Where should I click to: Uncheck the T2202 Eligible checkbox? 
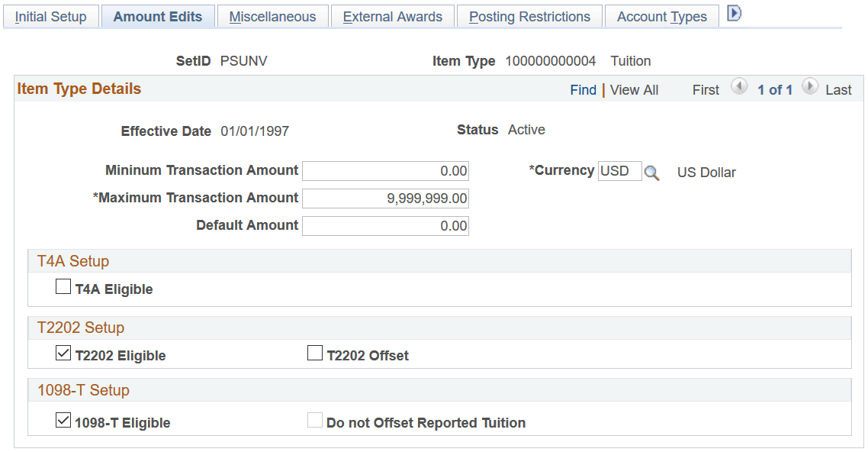[x=64, y=354]
